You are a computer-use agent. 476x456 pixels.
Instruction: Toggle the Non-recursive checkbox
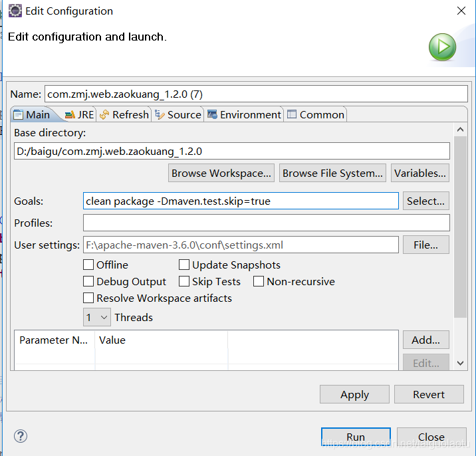click(x=259, y=281)
